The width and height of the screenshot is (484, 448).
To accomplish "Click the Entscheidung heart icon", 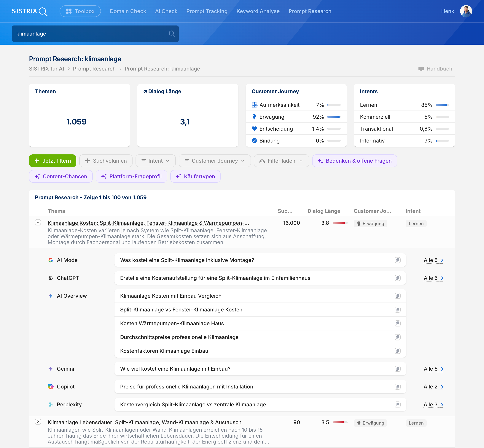I will [x=254, y=129].
